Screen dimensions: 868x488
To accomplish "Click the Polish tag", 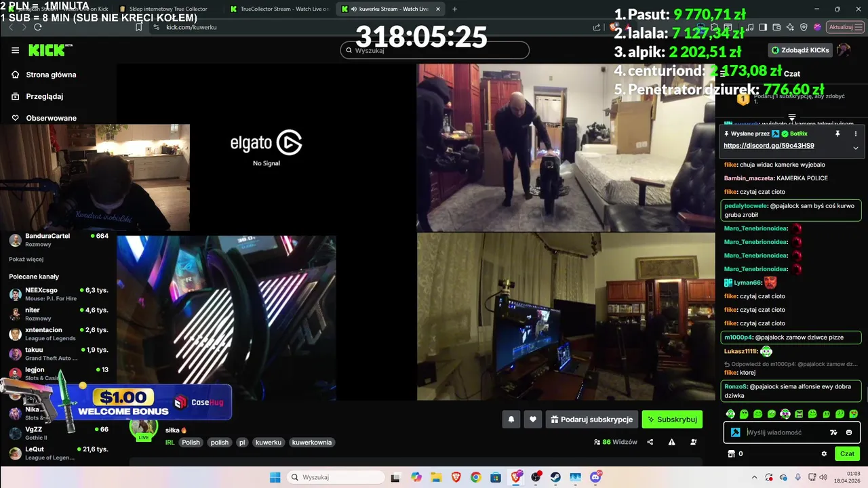I will tap(191, 443).
